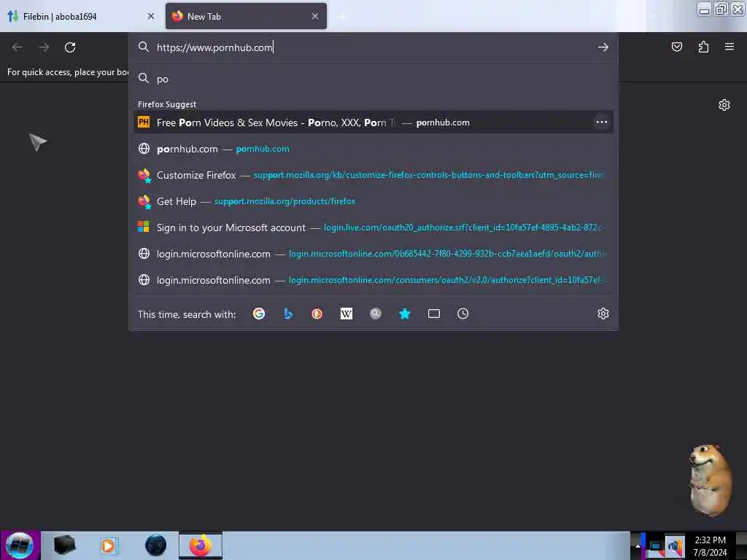
Task: Select the New Tab tab
Action: tap(246, 16)
